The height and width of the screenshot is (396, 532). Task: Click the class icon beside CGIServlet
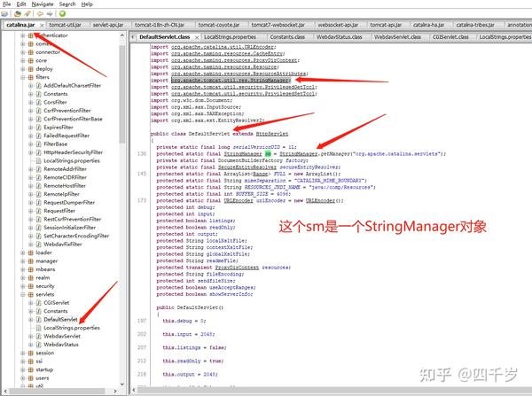click(x=39, y=303)
